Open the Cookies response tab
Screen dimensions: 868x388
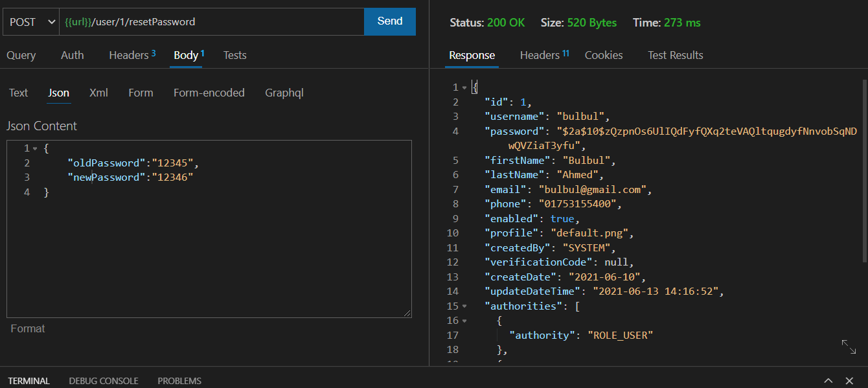point(603,55)
